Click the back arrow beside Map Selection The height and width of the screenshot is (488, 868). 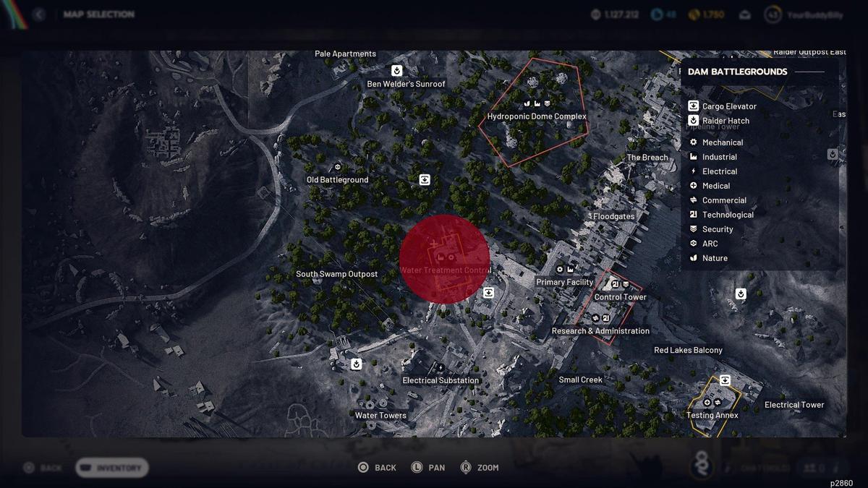(x=39, y=14)
